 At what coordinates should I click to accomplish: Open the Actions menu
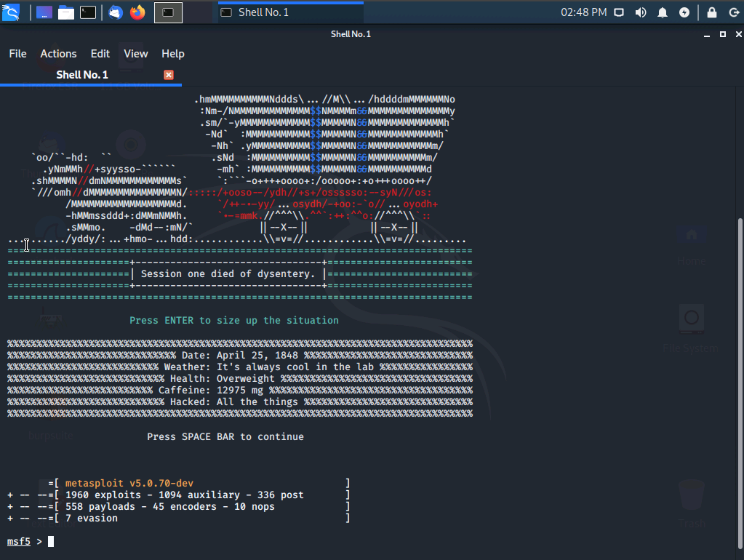point(58,54)
